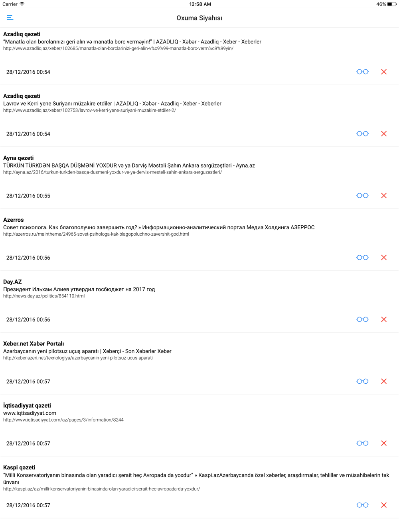Image resolution: width=399 pixels, height=532 pixels.
Task: Open the news.day.az politics URL
Action: [x=44, y=296]
